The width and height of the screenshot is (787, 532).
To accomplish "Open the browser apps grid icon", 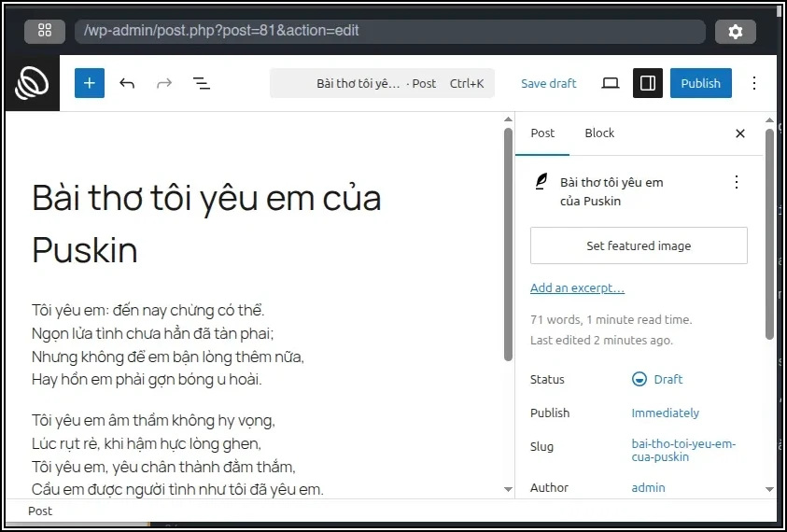I will click(x=45, y=31).
